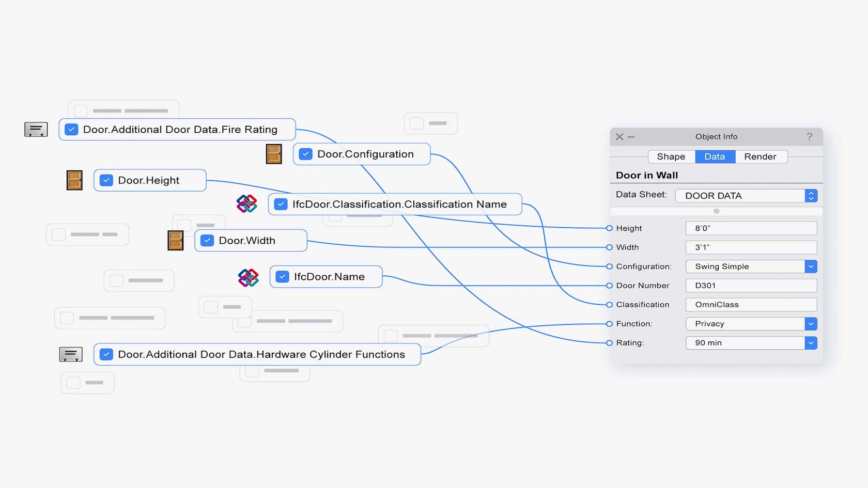Image resolution: width=868 pixels, height=488 pixels.
Task: Select the Data tab
Action: click(715, 156)
